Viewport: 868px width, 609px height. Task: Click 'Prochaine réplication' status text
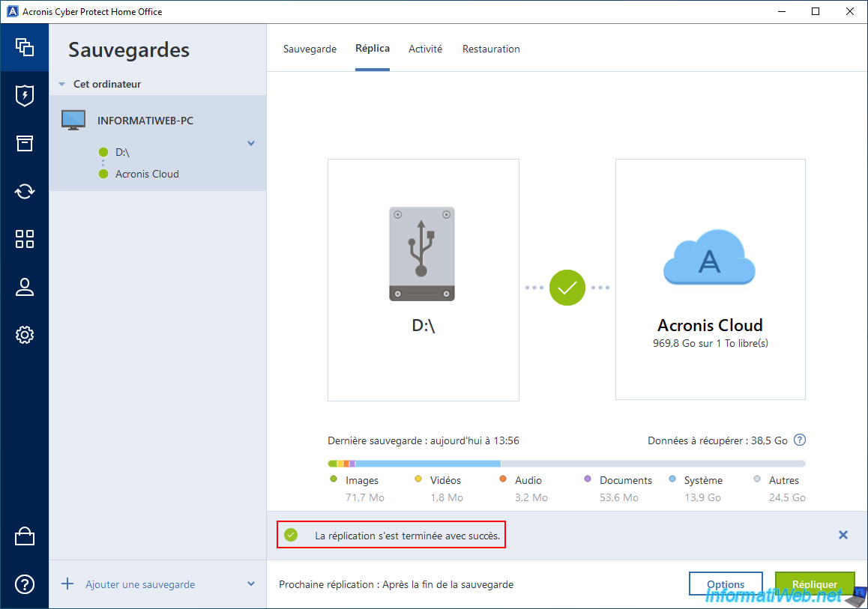click(396, 584)
